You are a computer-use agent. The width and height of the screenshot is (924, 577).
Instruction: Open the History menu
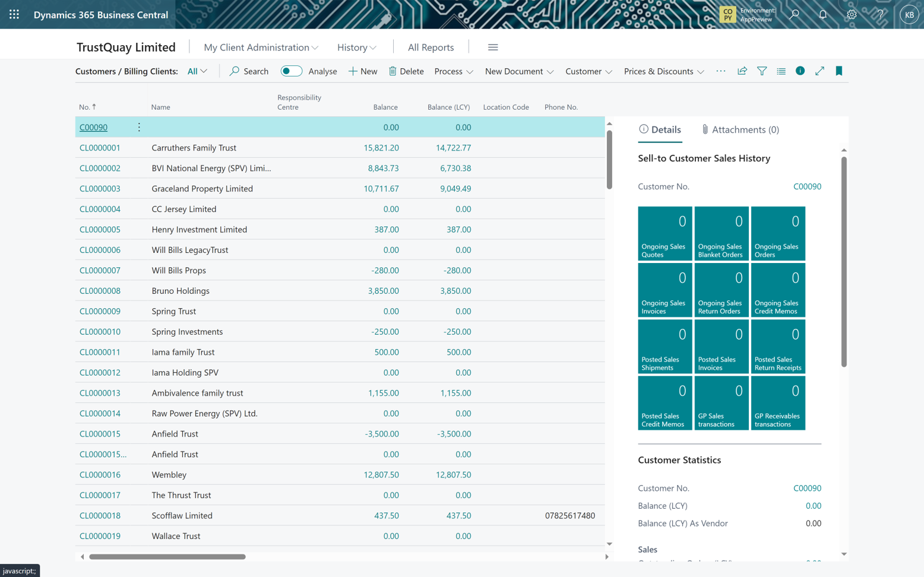click(x=355, y=47)
